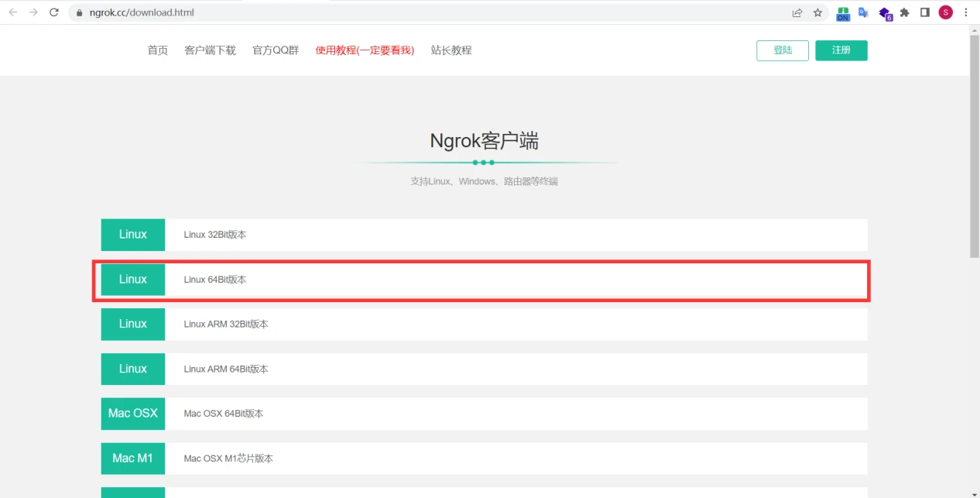Download Linux ARM 32Bit版本
Screen dimensions: 980x498
[484, 325]
